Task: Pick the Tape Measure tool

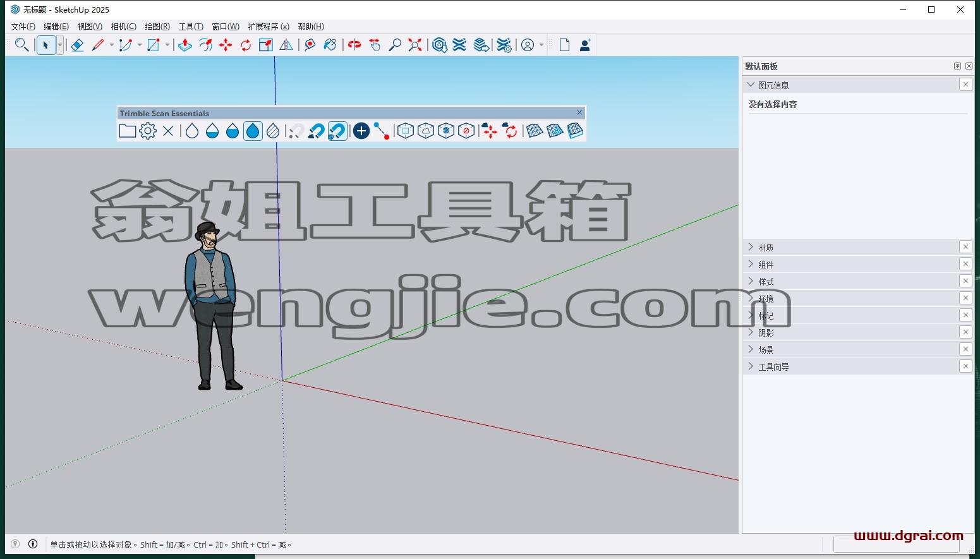Action: click(310, 45)
